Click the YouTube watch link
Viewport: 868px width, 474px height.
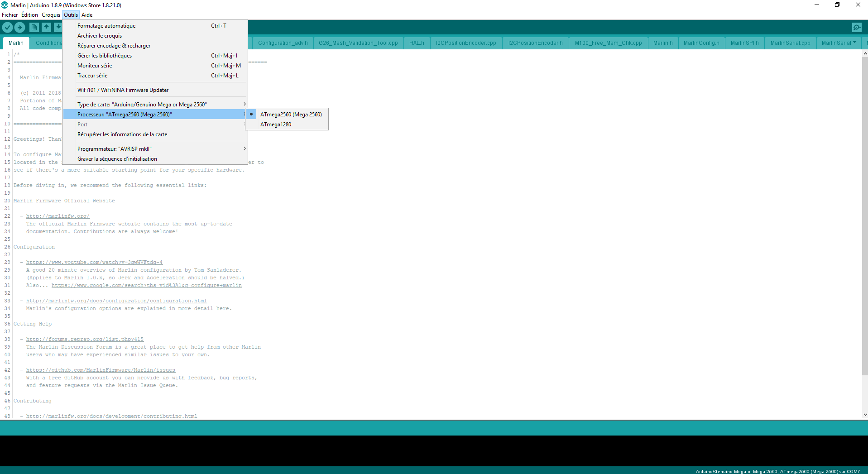94,263
